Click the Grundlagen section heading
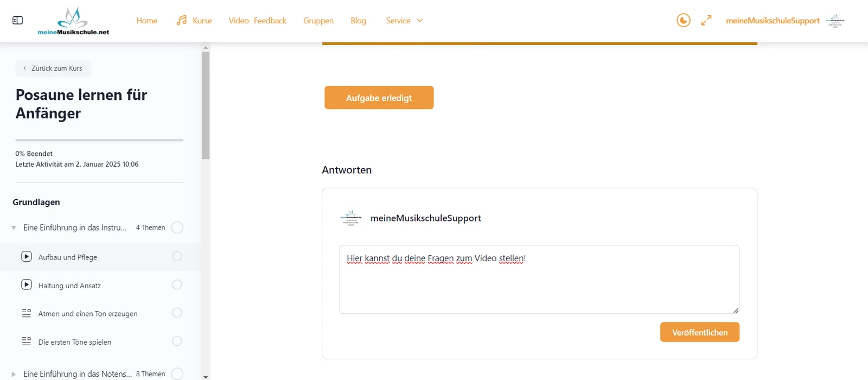 36,202
